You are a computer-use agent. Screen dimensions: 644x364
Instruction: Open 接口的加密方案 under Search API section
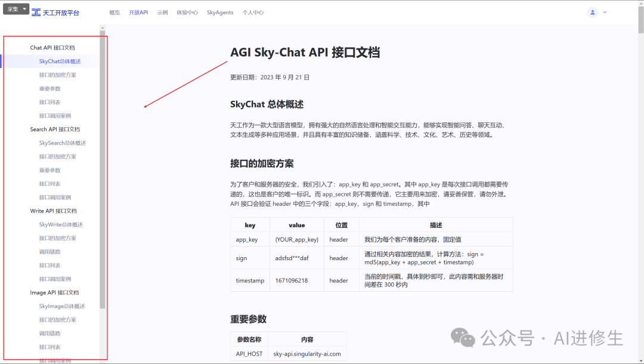(x=57, y=156)
